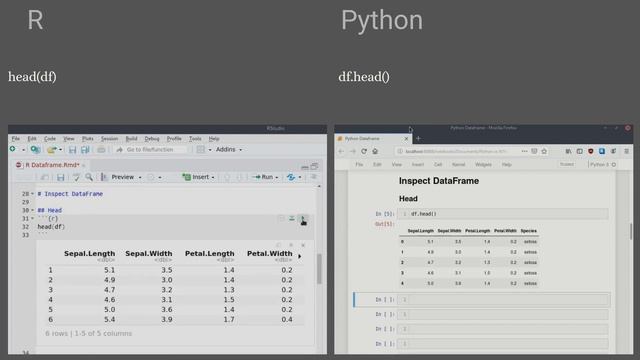Click the Open File folder icon in RStudio
This screenshot has width=640, height=360.
click(x=51, y=150)
